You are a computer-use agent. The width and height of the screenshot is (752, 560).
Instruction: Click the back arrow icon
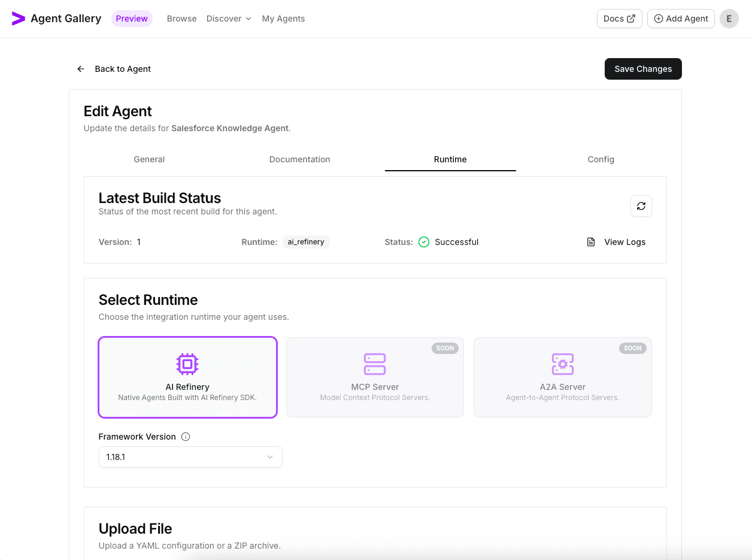[x=81, y=69]
